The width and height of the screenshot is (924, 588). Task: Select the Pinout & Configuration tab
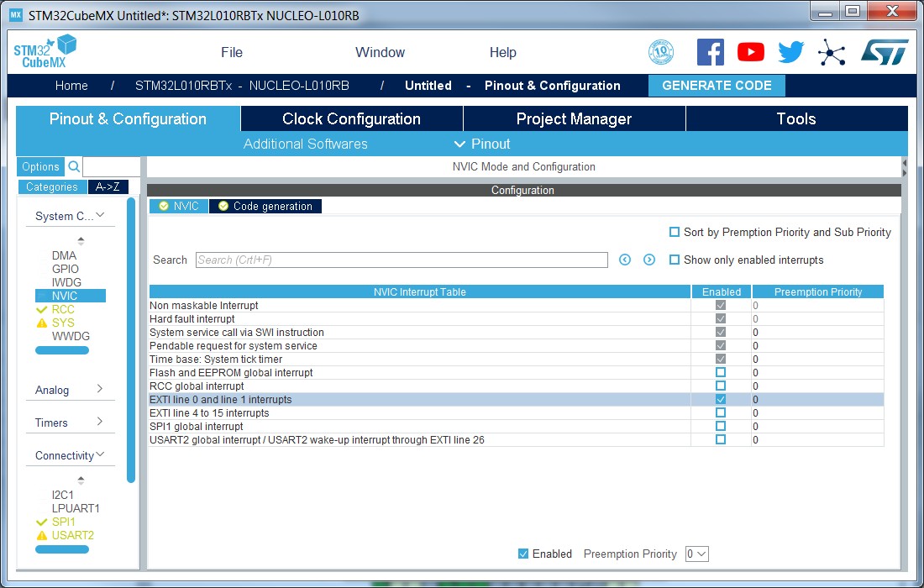128,119
